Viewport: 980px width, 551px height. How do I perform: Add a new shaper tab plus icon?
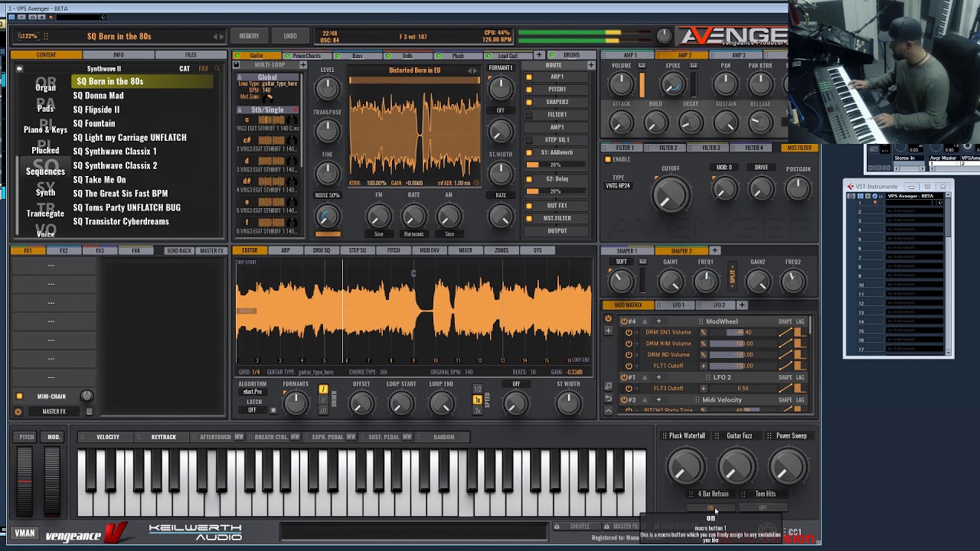tap(714, 250)
